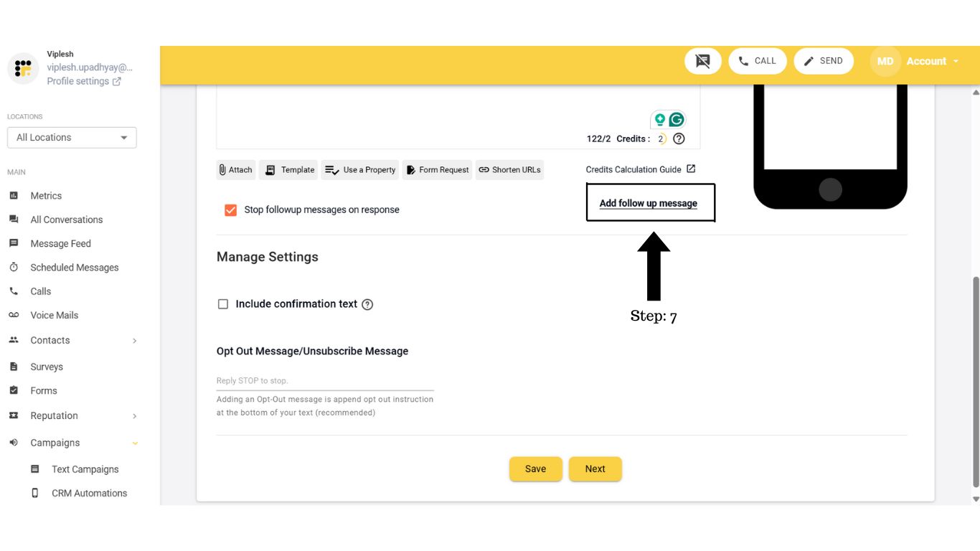
Task: Disable stop followup messages on response
Action: pos(230,209)
